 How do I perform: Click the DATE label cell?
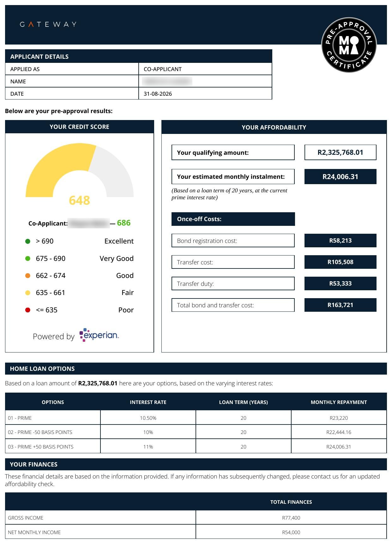pos(72,93)
